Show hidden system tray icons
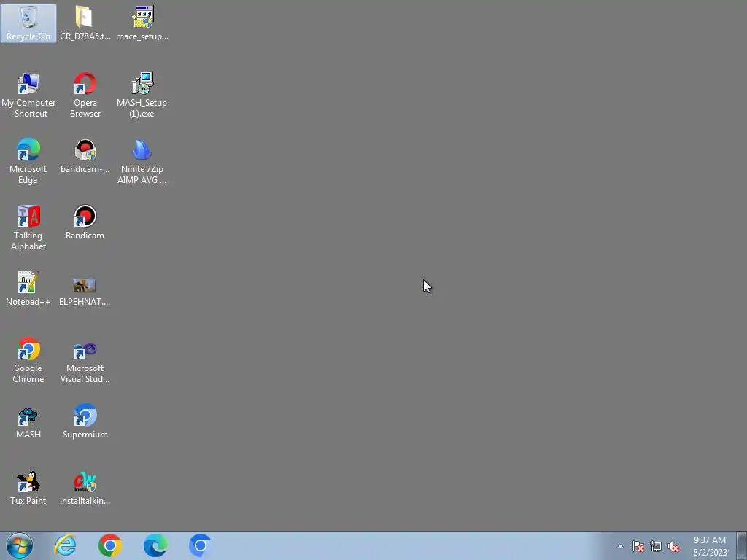This screenshot has width=747, height=560. [x=620, y=546]
